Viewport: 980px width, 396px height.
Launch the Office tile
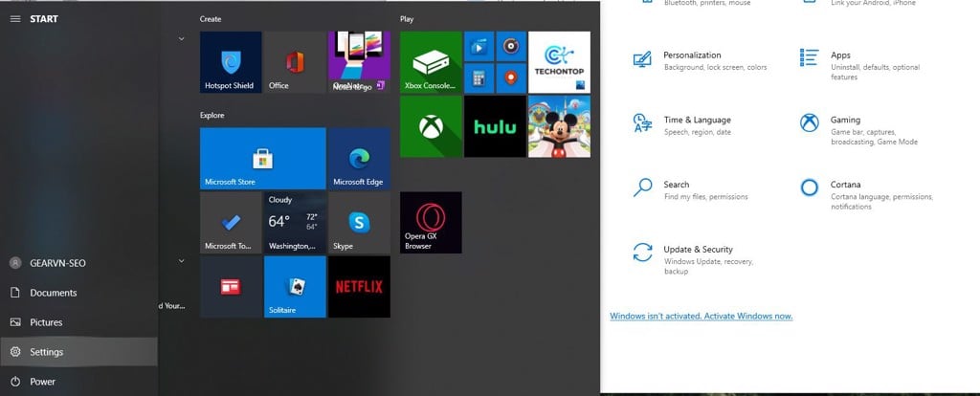[x=295, y=62]
